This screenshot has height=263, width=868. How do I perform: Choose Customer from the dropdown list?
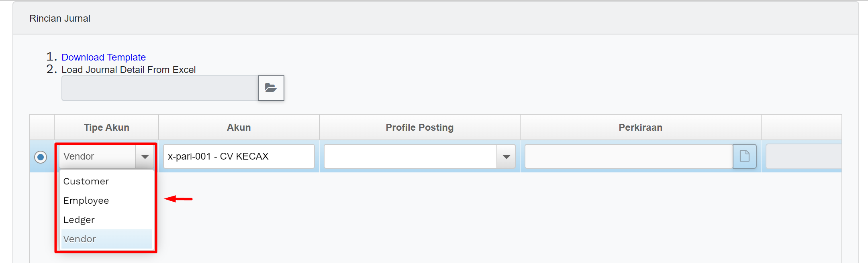86,181
